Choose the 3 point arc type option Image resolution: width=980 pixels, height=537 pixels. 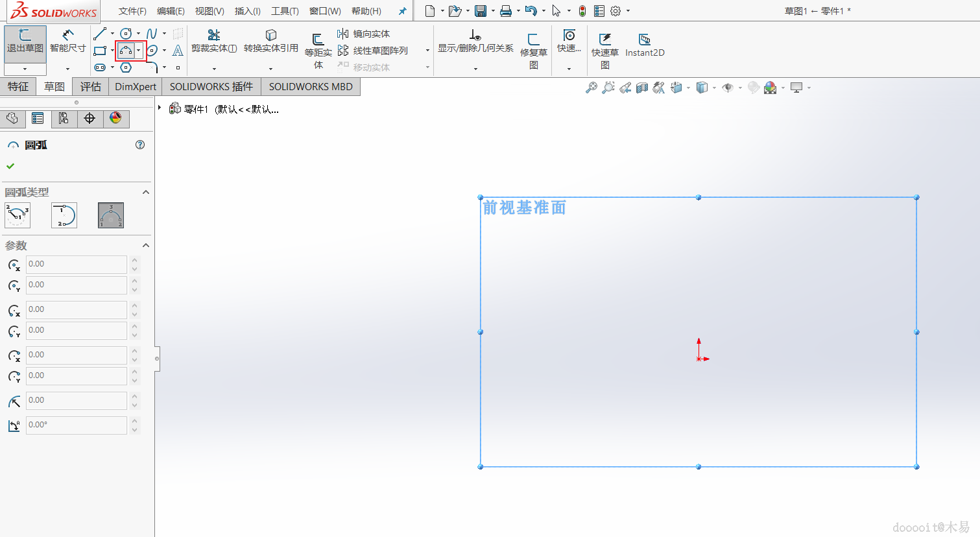click(x=111, y=215)
